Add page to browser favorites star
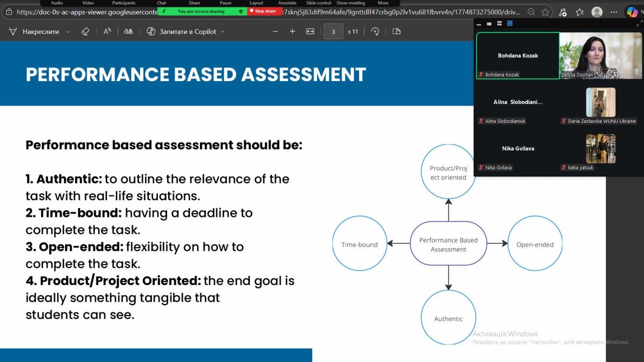 point(545,12)
